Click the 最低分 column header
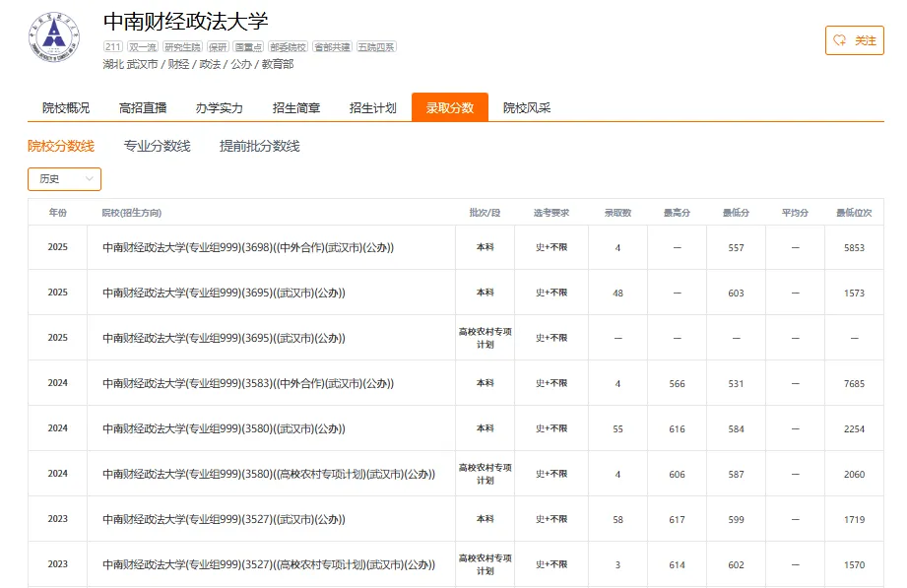 click(x=736, y=213)
